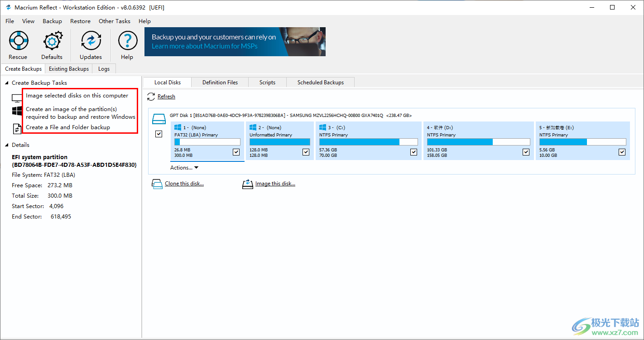This screenshot has height=340, width=644.
Task: Click the Refresh arrows icon
Action: (151, 97)
